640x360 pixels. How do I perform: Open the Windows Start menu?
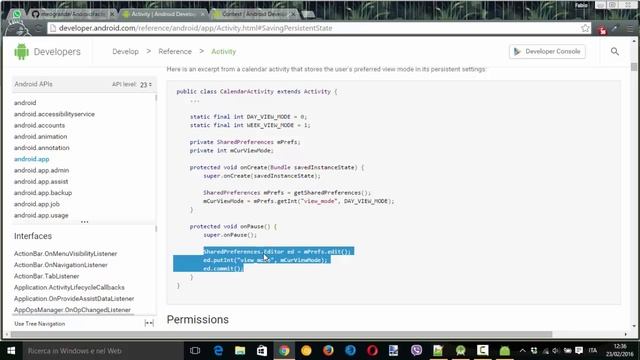point(11,351)
